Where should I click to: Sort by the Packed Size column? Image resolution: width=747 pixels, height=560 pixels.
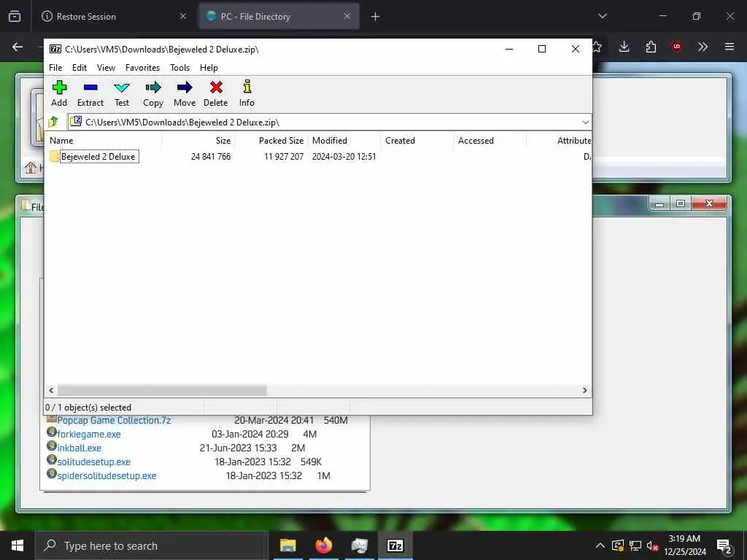[271, 141]
